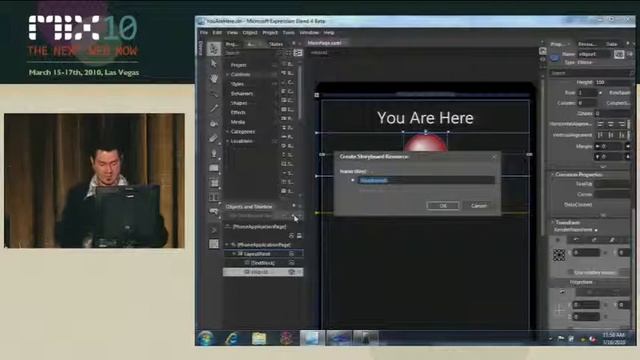Confirm storyboard dialog with OK
Viewport: 640px width, 360px height.
coord(443,206)
